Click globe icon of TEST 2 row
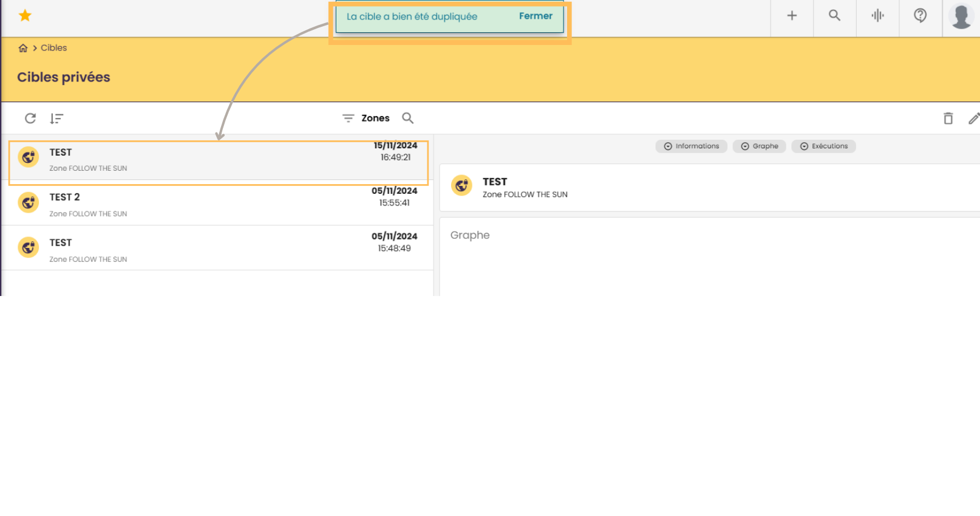Image resolution: width=980 pixels, height=516 pixels. pos(29,202)
